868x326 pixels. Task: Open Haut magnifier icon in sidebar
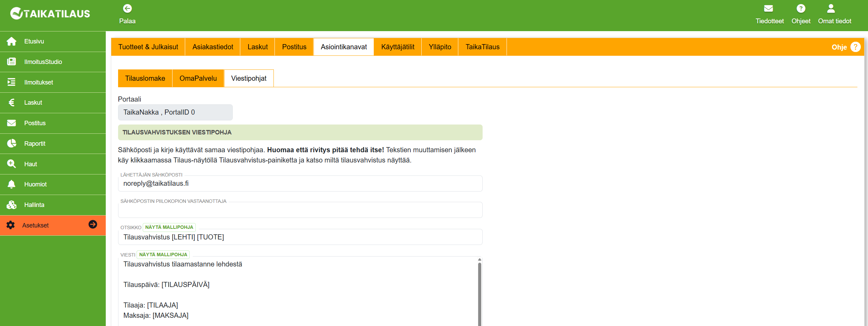[x=11, y=164]
